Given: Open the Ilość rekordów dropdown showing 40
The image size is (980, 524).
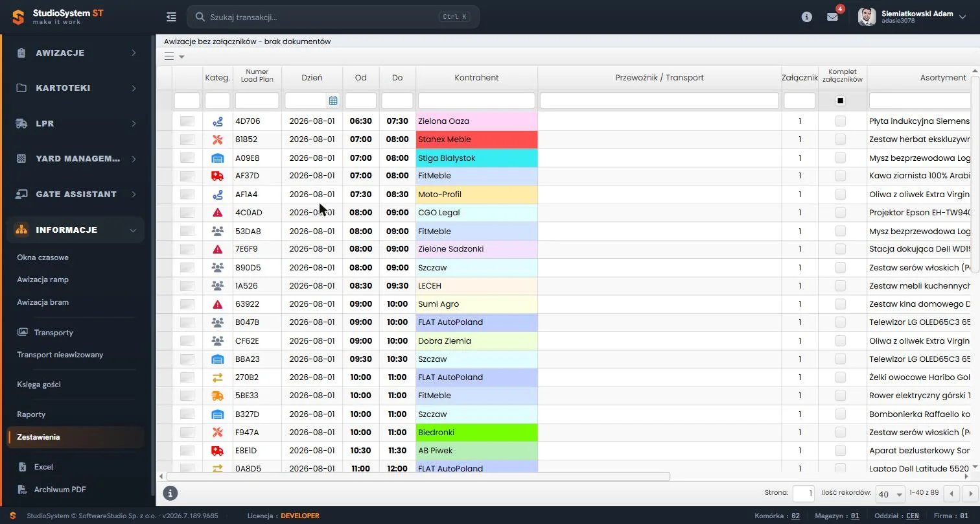Looking at the screenshot, I should click(890, 494).
